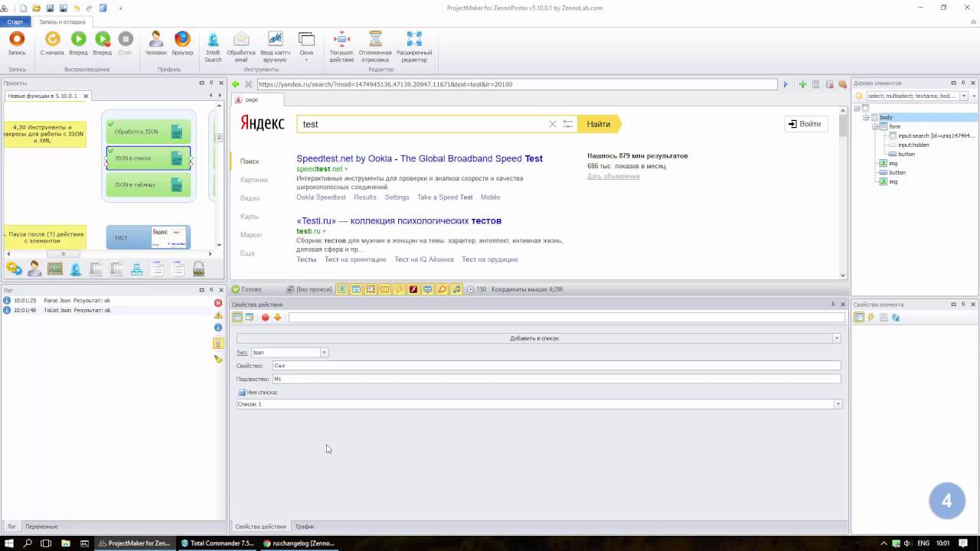Click the Дать объявление link

click(613, 176)
